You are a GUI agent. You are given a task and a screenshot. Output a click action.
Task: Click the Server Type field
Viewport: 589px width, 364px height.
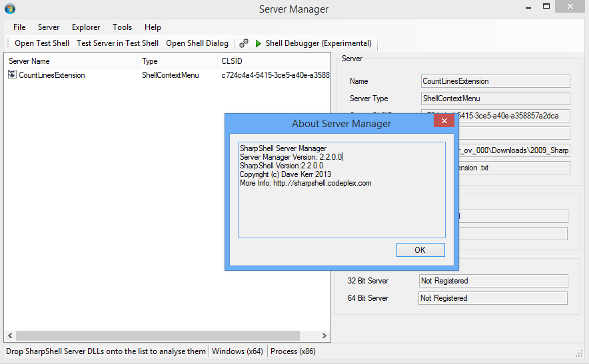[496, 98]
